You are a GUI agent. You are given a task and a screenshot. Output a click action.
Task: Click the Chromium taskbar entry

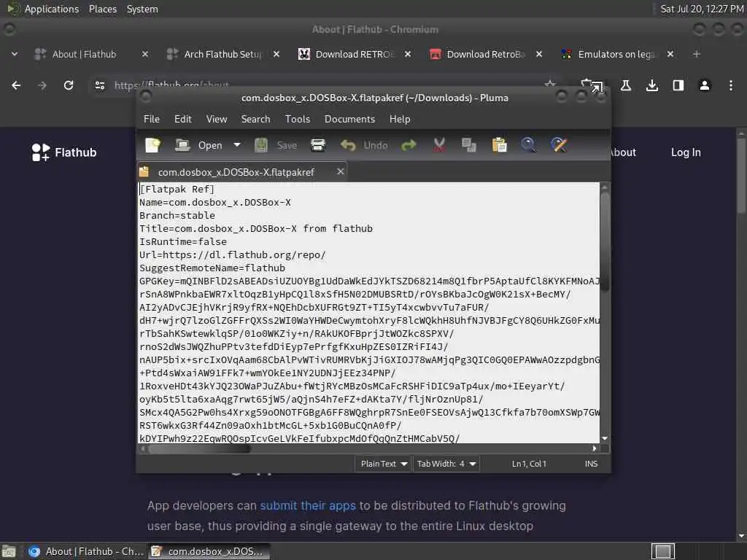pyautogui.click(x=86, y=551)
